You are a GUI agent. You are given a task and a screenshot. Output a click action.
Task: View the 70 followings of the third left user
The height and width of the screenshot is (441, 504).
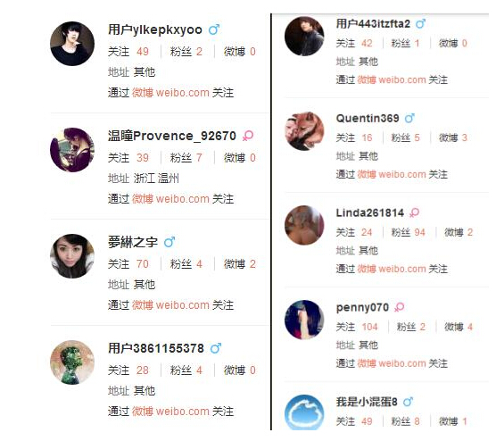[143, 264]
